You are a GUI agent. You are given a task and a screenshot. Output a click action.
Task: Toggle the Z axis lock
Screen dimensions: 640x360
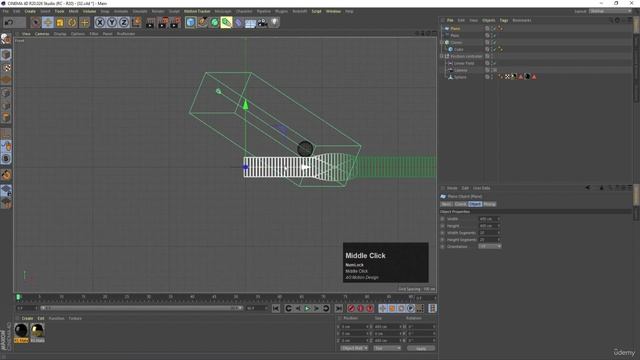124,22
